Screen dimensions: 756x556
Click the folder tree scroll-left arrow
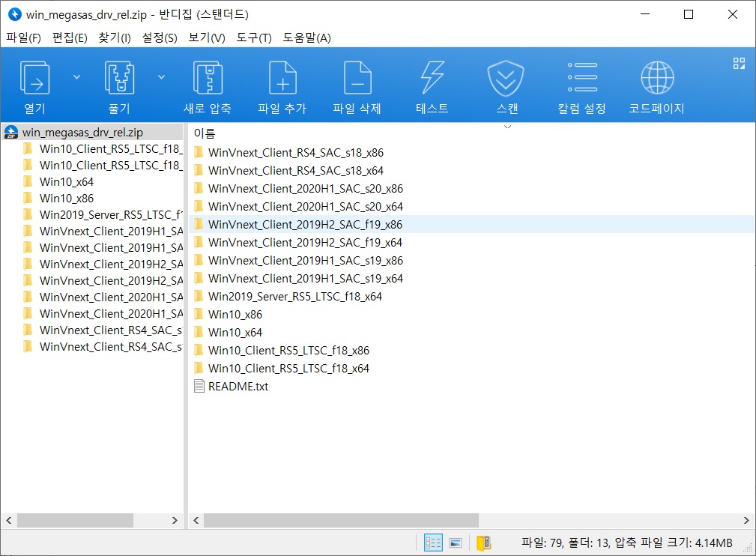9,520
